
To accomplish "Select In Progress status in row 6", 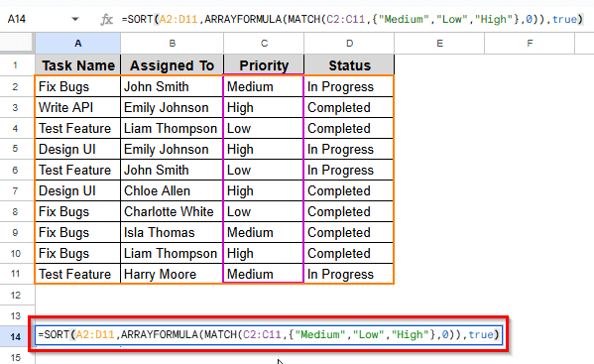I will pos(349,170).
